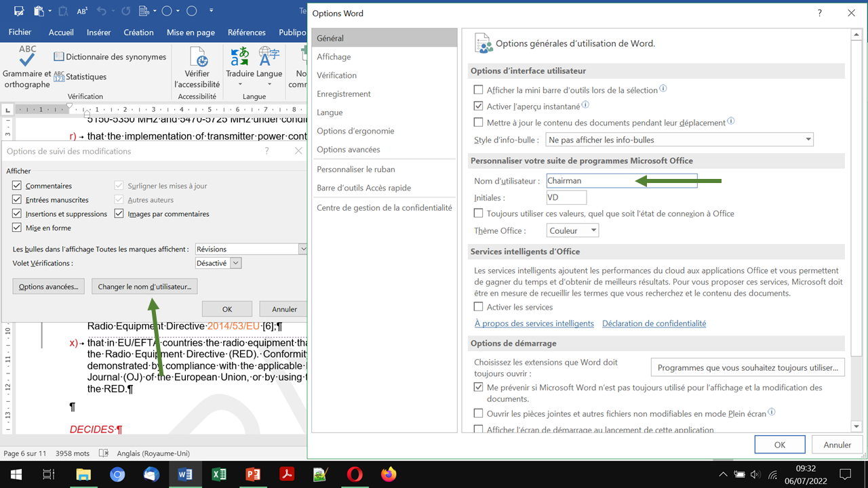
Task: Open Adobe Acrobat from the taskbar
Action: (287, 474)
